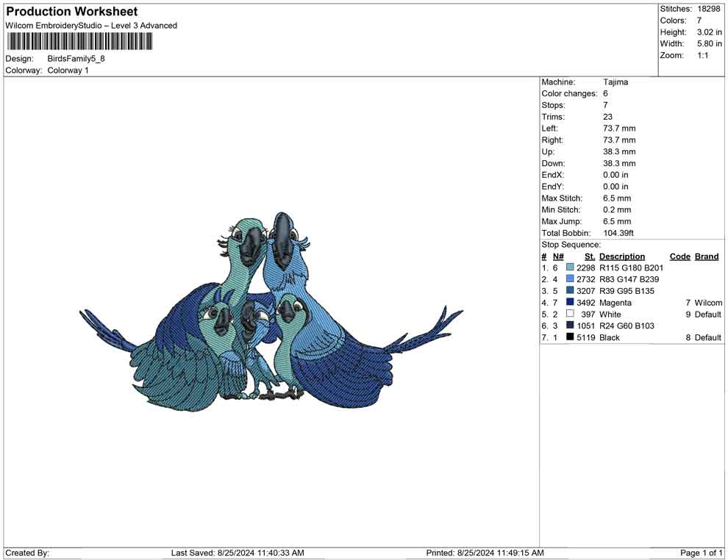Screen dimensions: 728x560
Task: Select the R24 G60 B103 color swatch
Action: (x=570, y=326)
